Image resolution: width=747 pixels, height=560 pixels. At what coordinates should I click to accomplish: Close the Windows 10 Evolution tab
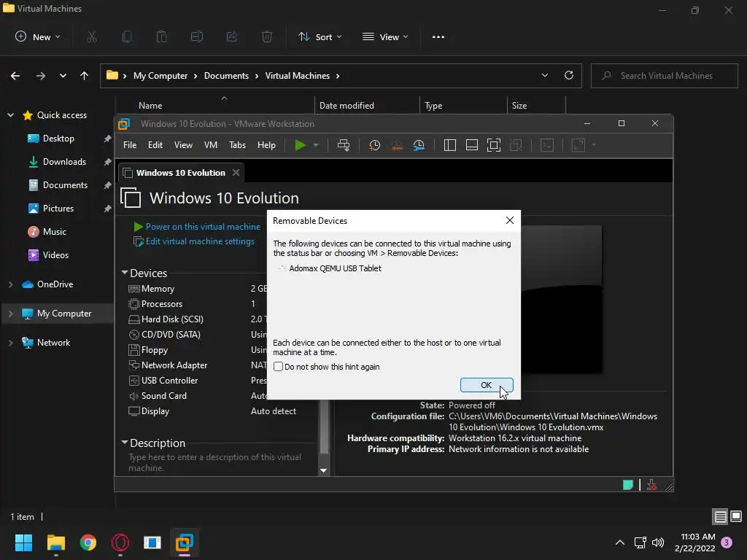pyautogui.click(x=236, y=172)
